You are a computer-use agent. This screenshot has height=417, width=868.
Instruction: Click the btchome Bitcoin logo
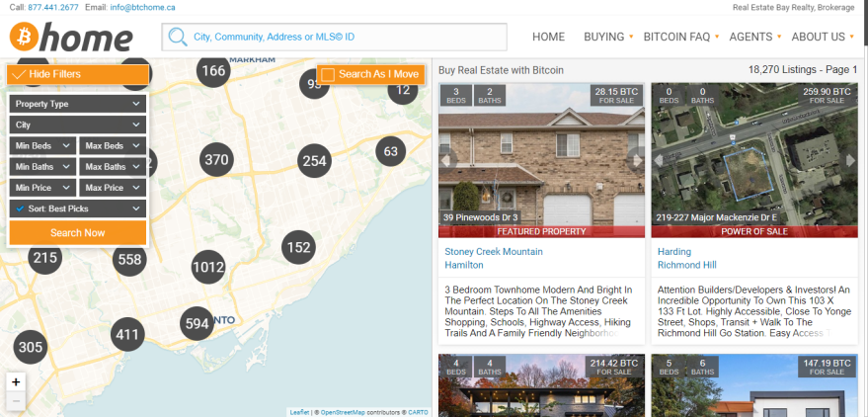[x=71, y=38]
